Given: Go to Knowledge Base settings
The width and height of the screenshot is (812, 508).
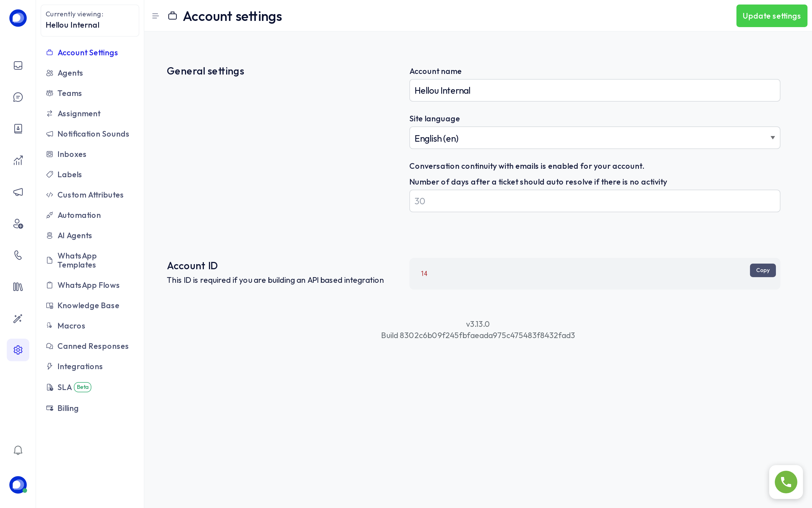Looking at the screenshot, I should click(x=88, y=306).
